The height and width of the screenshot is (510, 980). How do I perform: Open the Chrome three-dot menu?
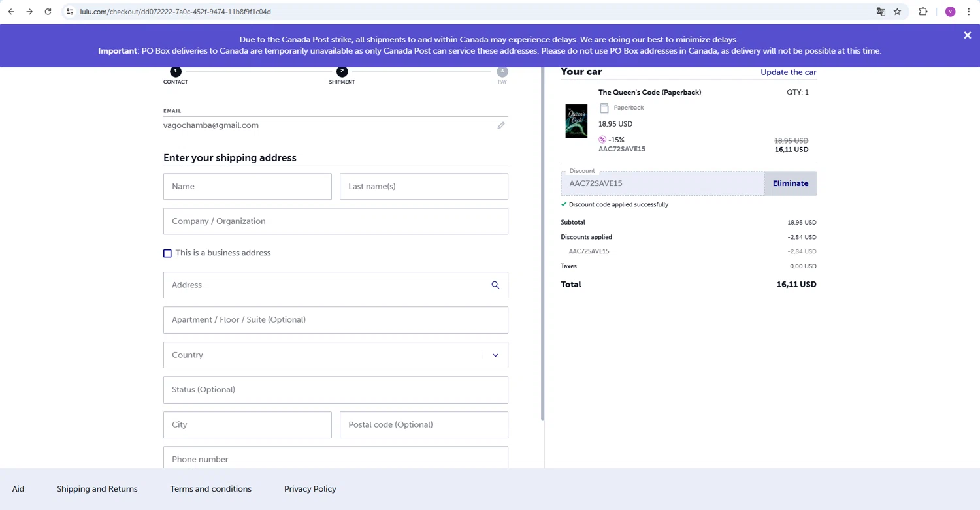pos(968,12)
